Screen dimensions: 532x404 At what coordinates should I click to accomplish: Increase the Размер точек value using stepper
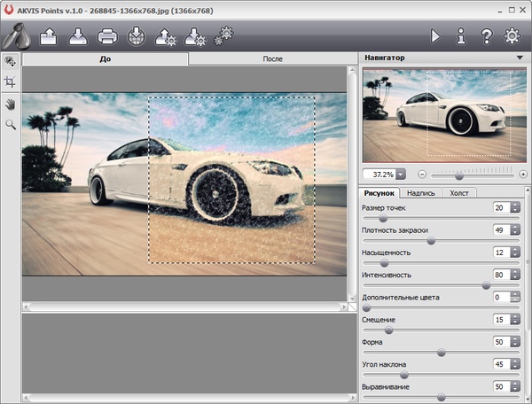[514, 204]
